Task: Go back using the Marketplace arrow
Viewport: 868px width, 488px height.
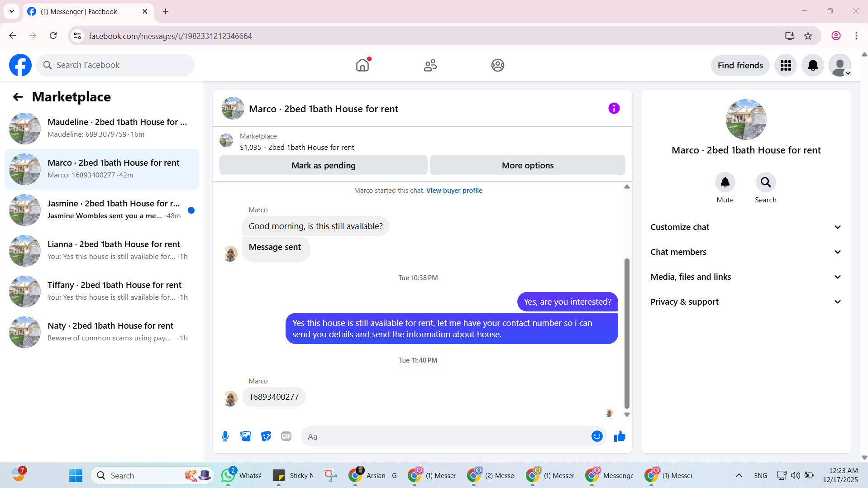Action: (18, 97)
